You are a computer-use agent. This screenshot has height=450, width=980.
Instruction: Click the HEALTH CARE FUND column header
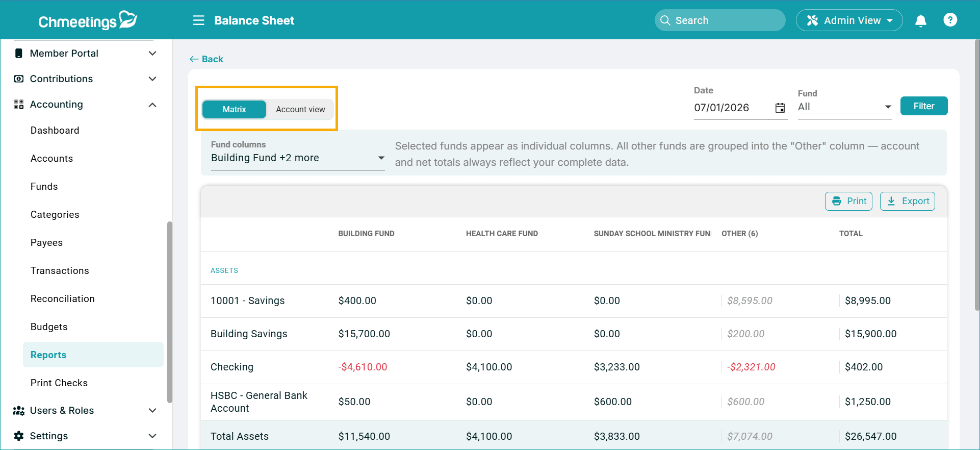coord(502,234)
